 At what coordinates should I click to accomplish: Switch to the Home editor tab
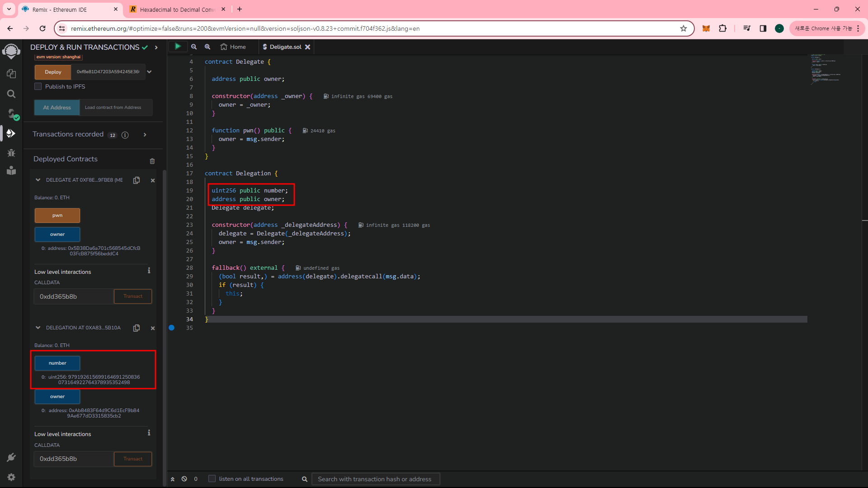pyautogui.click(x=233, y=47)
